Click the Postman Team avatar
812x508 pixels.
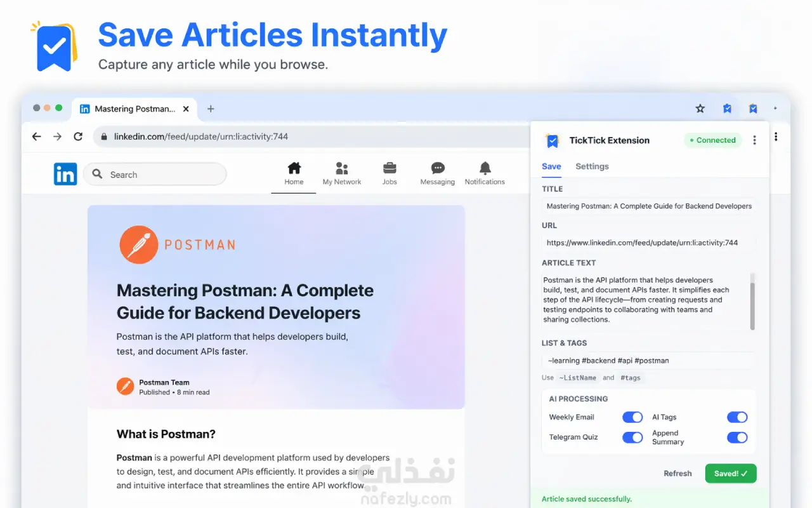click(125, 386)
